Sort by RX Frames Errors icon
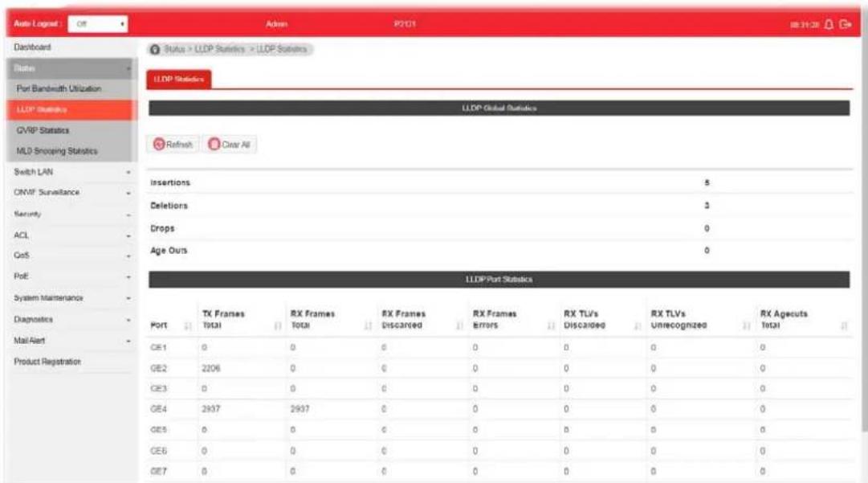 pos(551,325)
